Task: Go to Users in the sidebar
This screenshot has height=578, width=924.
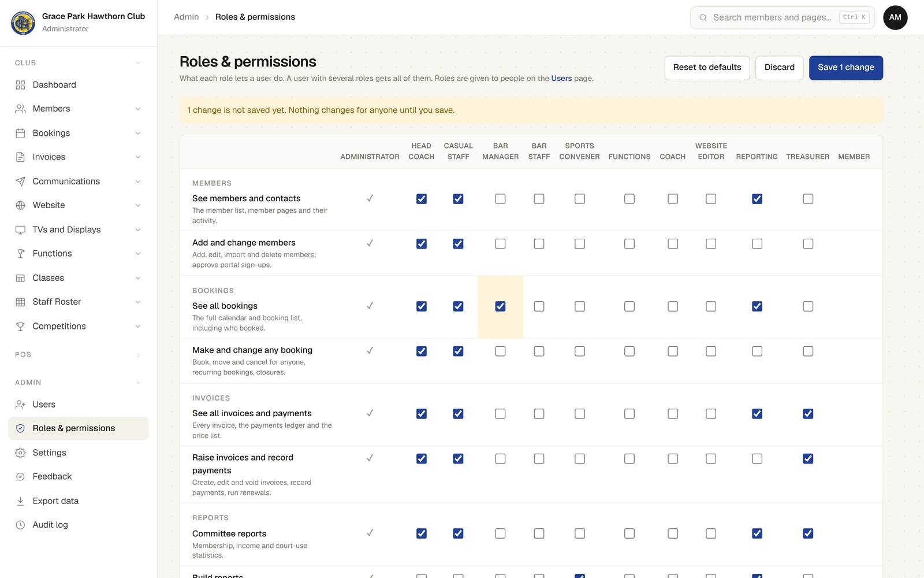Action: point(79,405)
